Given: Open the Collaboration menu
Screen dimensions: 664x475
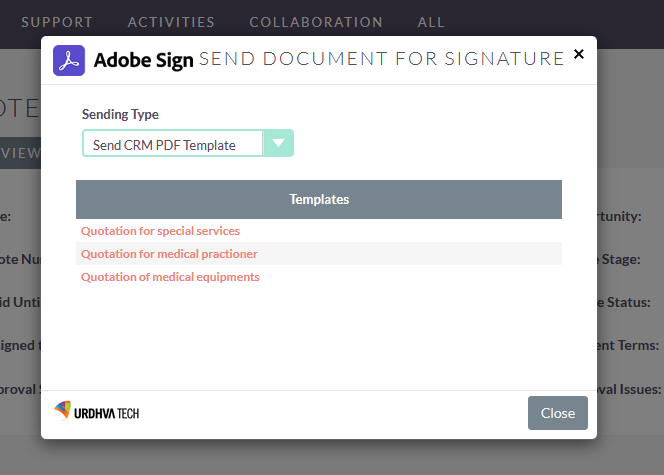Looking at the screenshot, I should (316, 22).
